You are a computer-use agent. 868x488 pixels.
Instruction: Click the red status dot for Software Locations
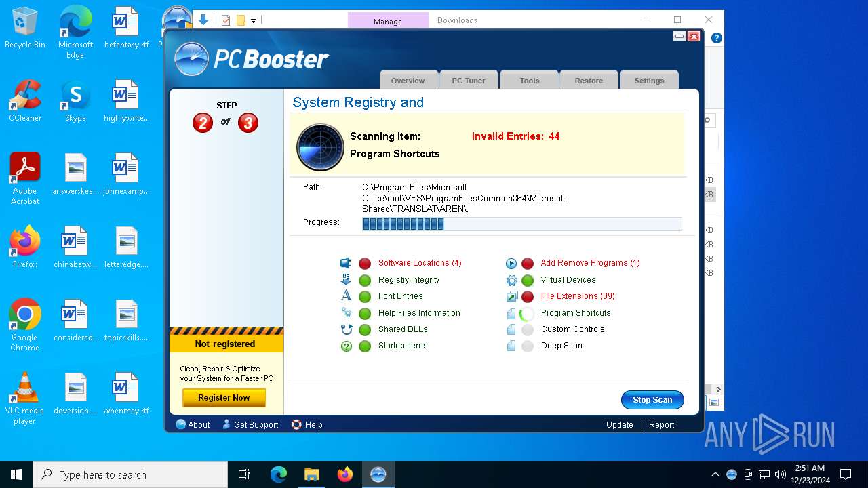click(x=365, y=264)
